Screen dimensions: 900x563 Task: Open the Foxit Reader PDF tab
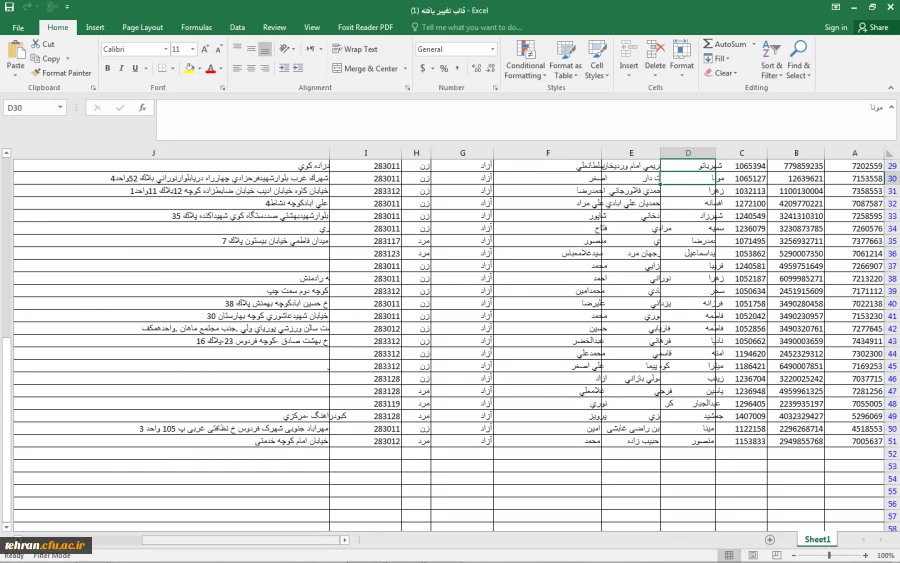pos(365,27)
